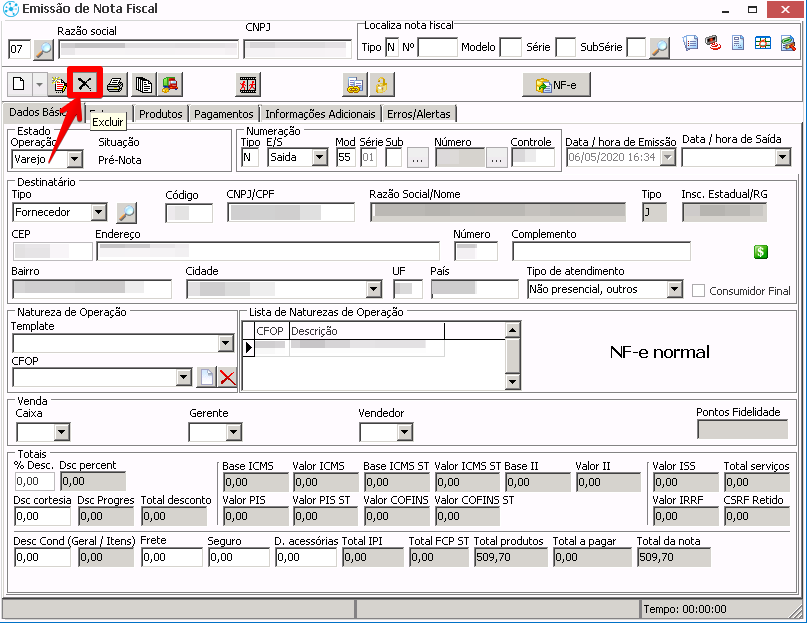Viewport: 807px width, 623px height.
Task: Expand the Cidade dropdown
Action: [x=374, y=289]
